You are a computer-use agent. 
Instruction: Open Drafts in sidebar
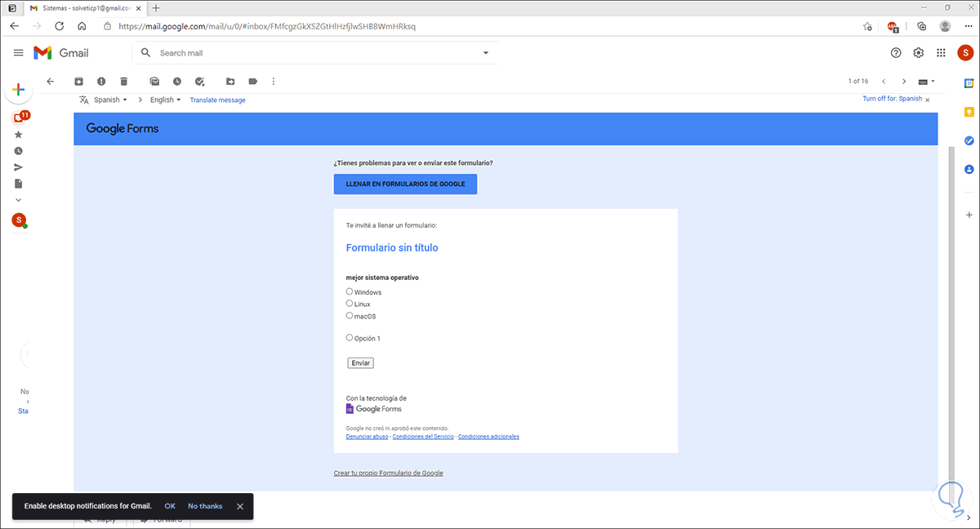coord(19,184)
